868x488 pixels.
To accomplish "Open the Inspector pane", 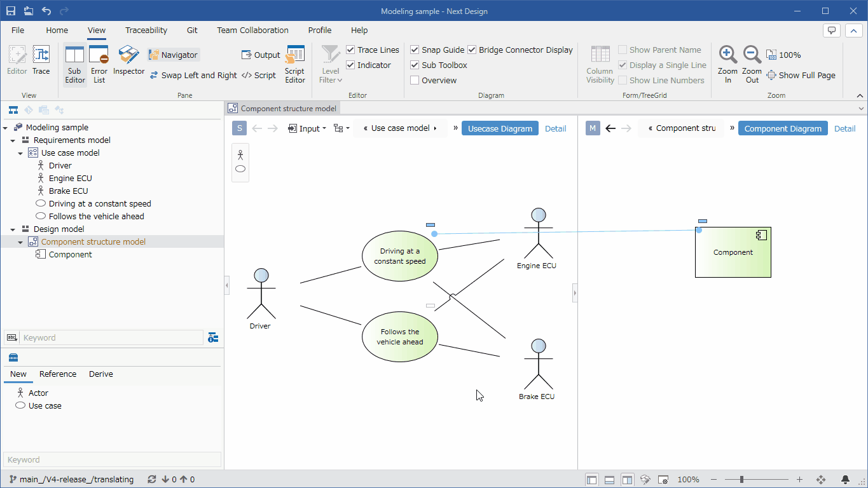I will click(129, 61).
